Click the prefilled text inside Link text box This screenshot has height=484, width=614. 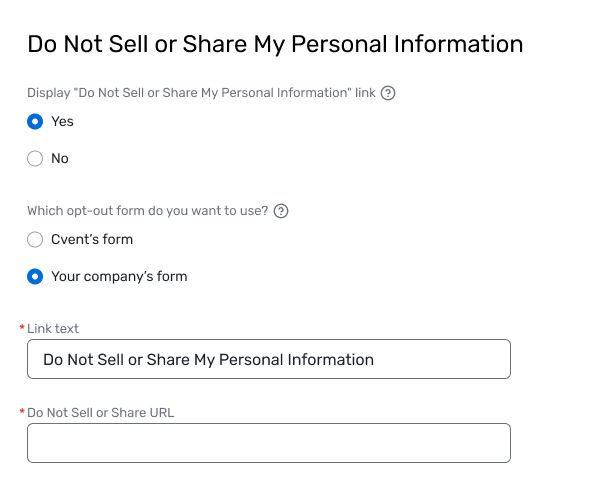point(208,359)
